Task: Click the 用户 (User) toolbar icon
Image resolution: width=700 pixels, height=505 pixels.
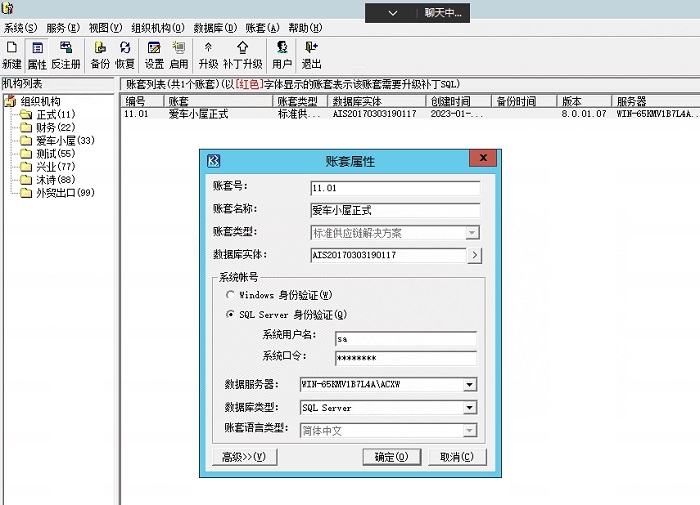Action: point(282,54)
